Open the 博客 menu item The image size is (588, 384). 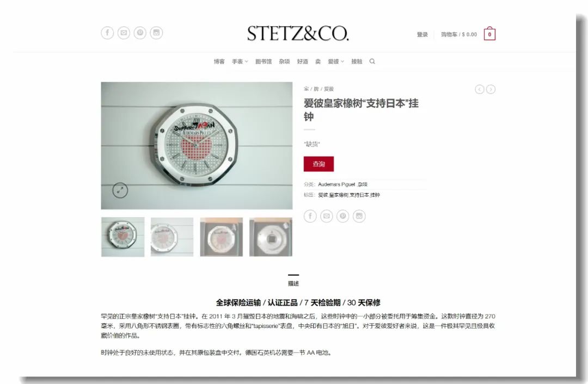219,61
